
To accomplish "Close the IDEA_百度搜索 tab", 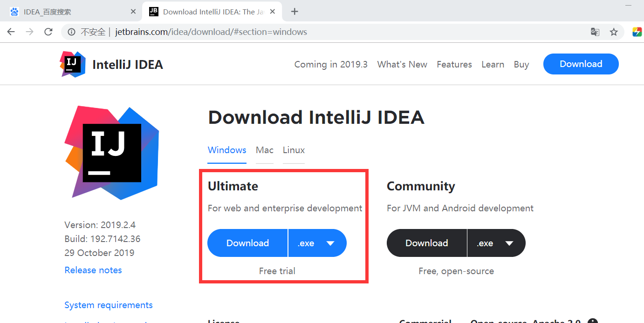I will pyautogui.click(x=133, y=12).
